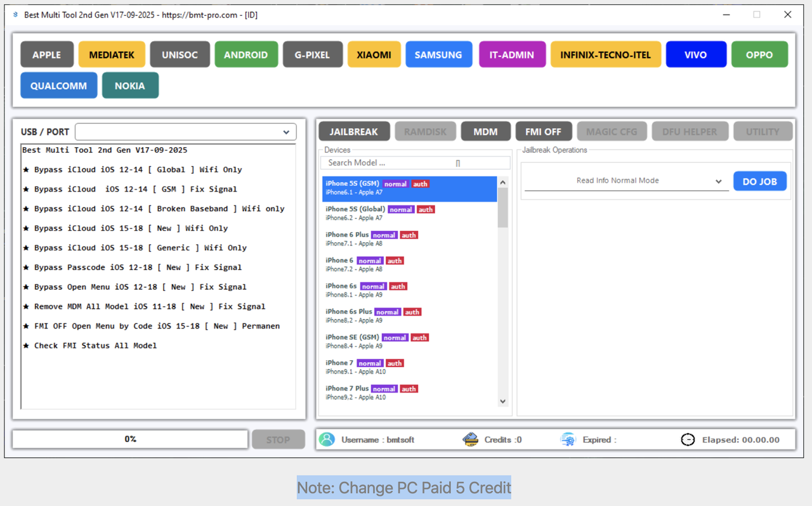Click log line Bypass Open Menu iOS 12-18
The height and width of the screenshot is (506, 812).
(x=134, y=288)
